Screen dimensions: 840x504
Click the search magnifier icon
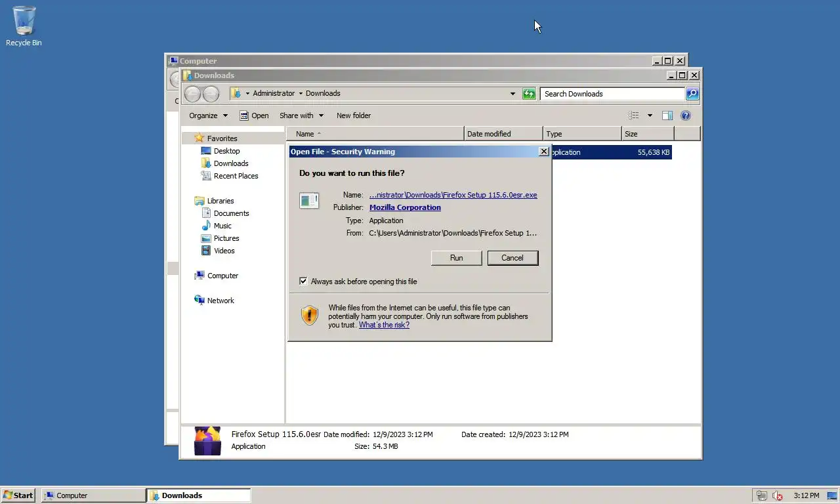[692, 94]
